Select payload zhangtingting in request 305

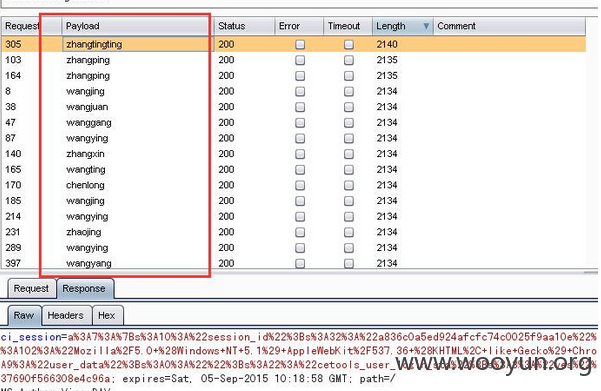coord(94,44)
